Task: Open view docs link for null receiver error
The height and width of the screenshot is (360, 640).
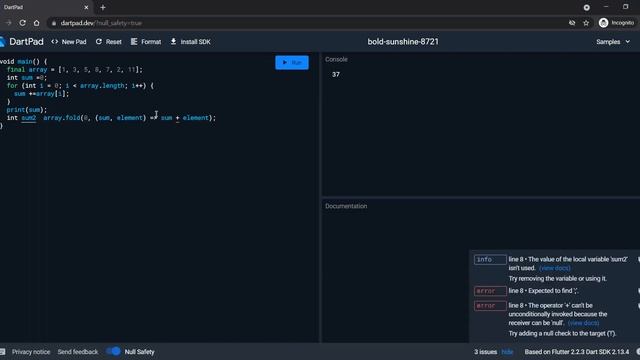Action: (x=584, y=323)
